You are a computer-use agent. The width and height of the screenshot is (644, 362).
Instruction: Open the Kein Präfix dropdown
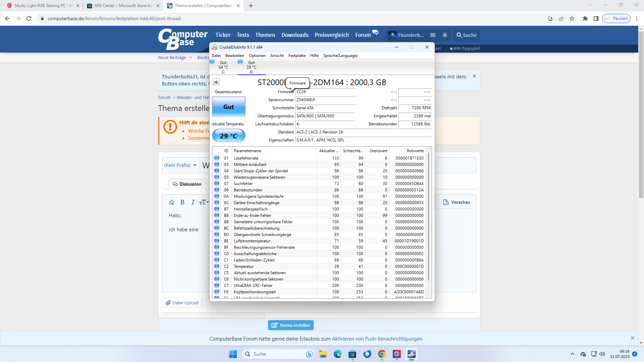pyautogui.click(x=180, y=165)
